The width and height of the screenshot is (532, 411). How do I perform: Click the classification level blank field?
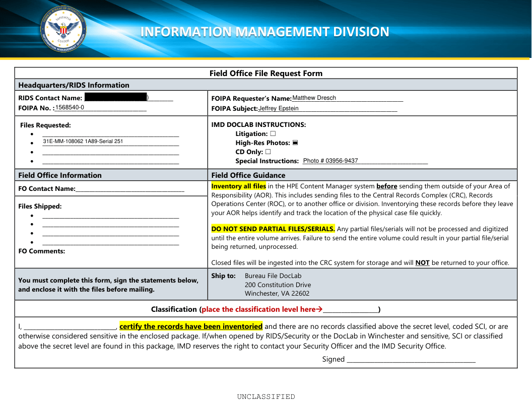(350, 310)
